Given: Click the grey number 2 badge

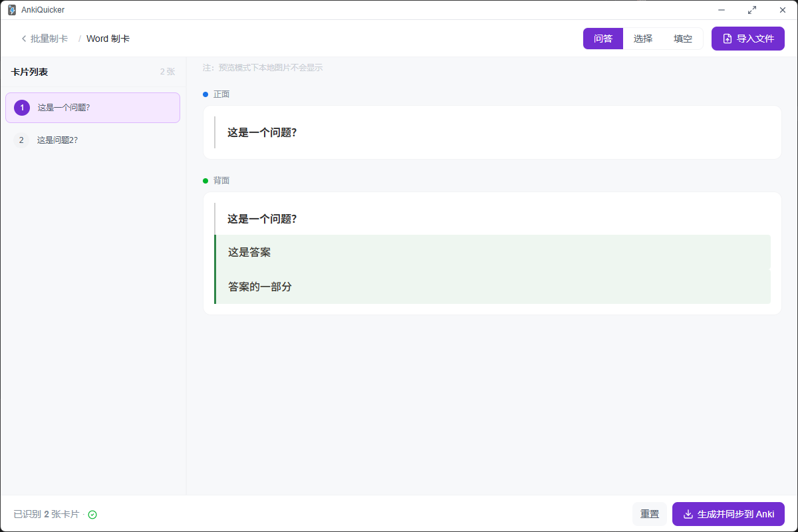Looking at the screenshot, I should click(21, 140).
